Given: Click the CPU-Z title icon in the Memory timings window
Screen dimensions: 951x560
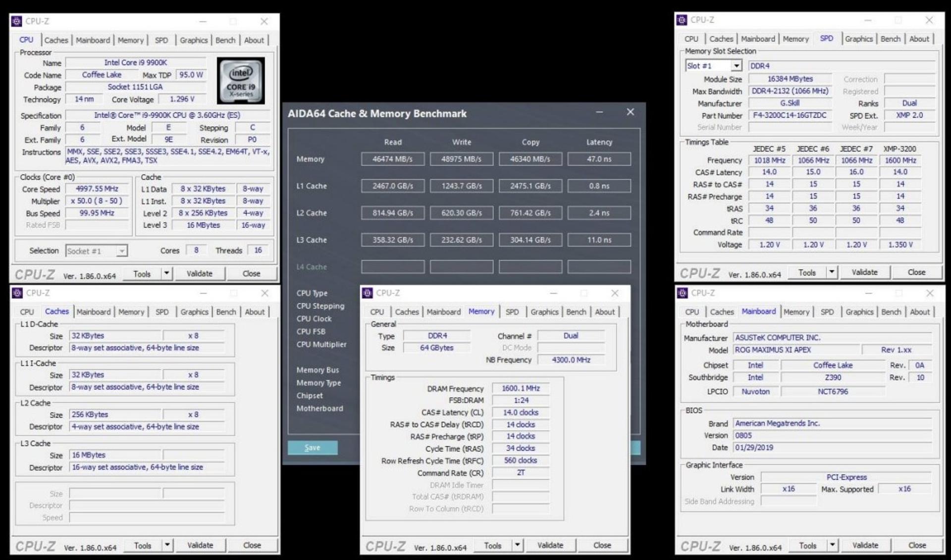Looking at the screenshot, I should pos(368,293).
